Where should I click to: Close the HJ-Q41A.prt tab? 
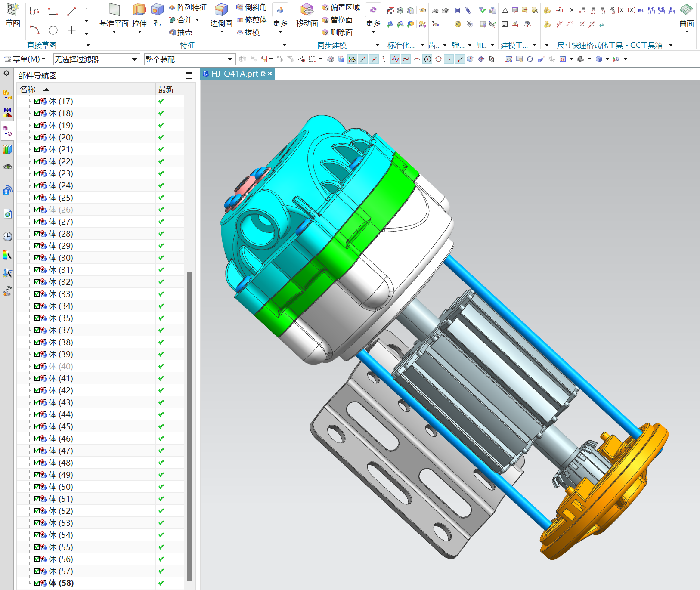(270, 74)
